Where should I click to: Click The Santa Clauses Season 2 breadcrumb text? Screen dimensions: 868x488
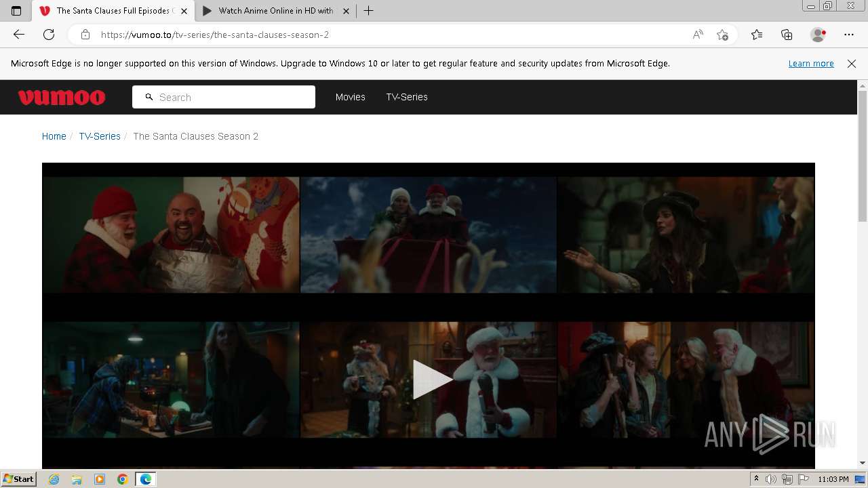coord(196,136)
